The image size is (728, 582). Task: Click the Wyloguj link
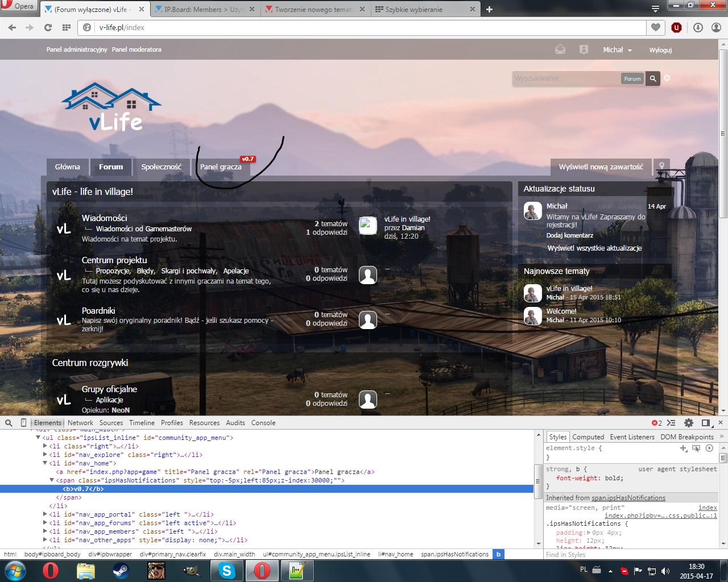[x=660, y=50]
